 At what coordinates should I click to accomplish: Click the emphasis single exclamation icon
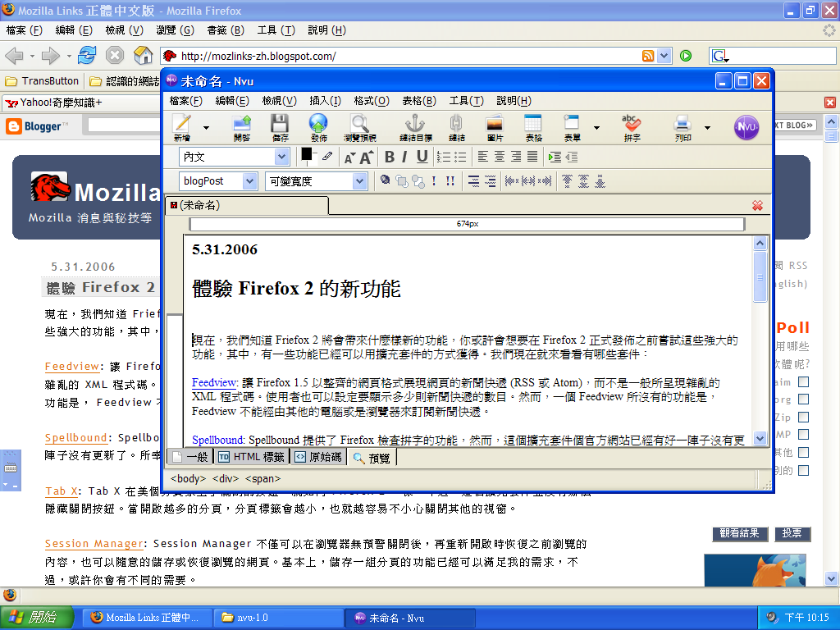434,181
